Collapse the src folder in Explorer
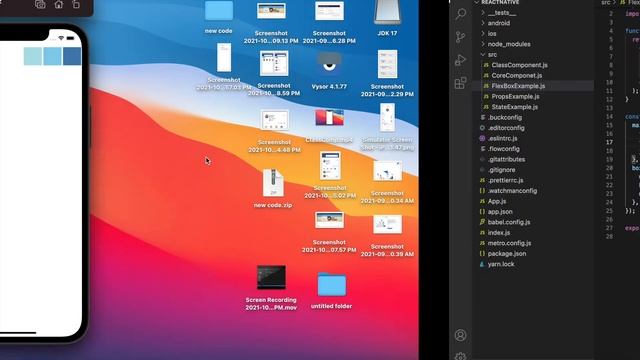Image resolution: width=640 pixels, height=360 pixels. pyautogui.click(x=533, y=54)
